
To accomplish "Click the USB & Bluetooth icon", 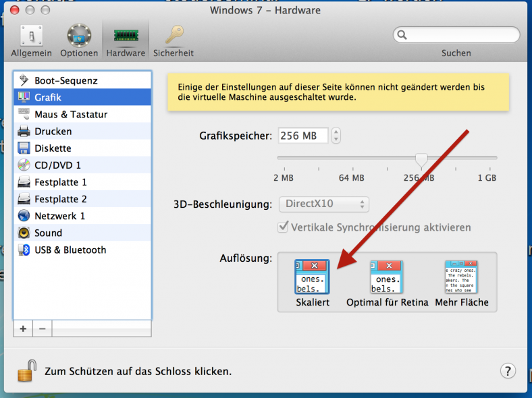I will [x=24, y=250].
